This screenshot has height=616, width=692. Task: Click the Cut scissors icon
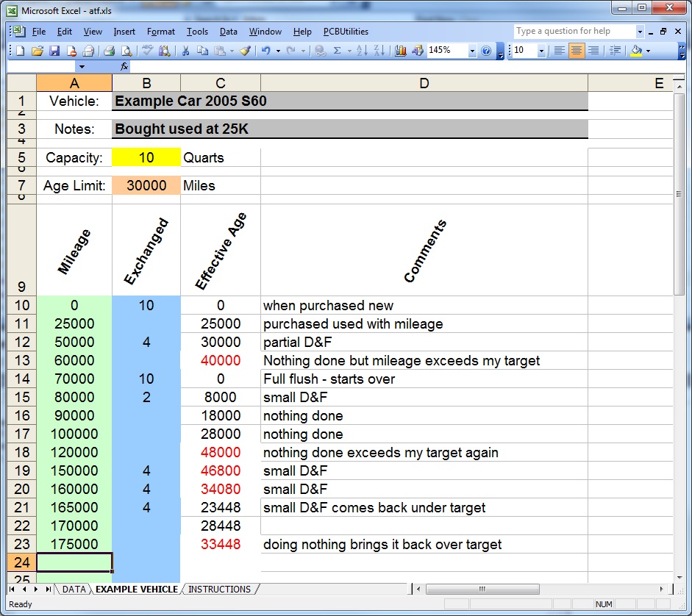click(x=186, y=51)
